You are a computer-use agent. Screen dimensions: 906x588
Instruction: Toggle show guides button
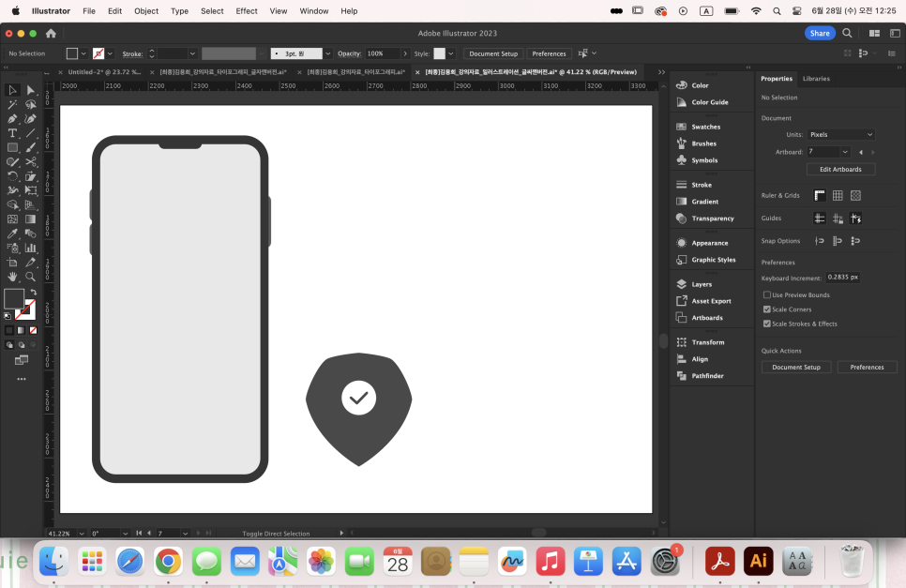click(x=820, y=219)
